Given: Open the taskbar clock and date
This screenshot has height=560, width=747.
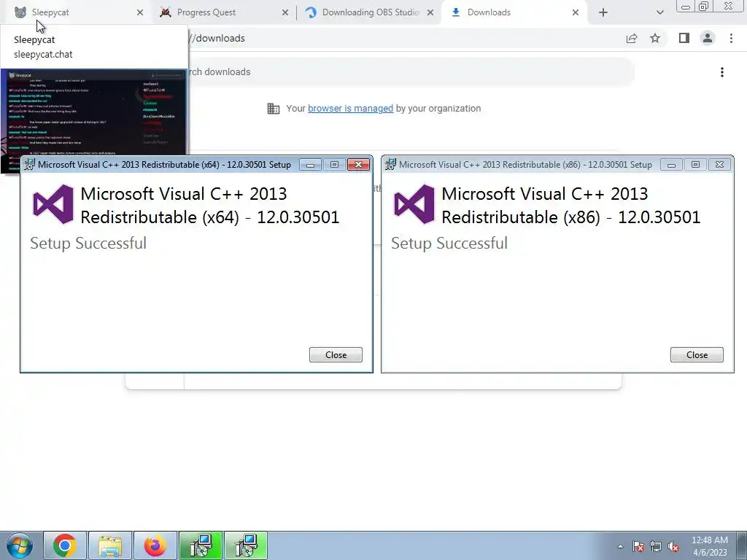Looking at the screenshot, I should pos(710,546).
